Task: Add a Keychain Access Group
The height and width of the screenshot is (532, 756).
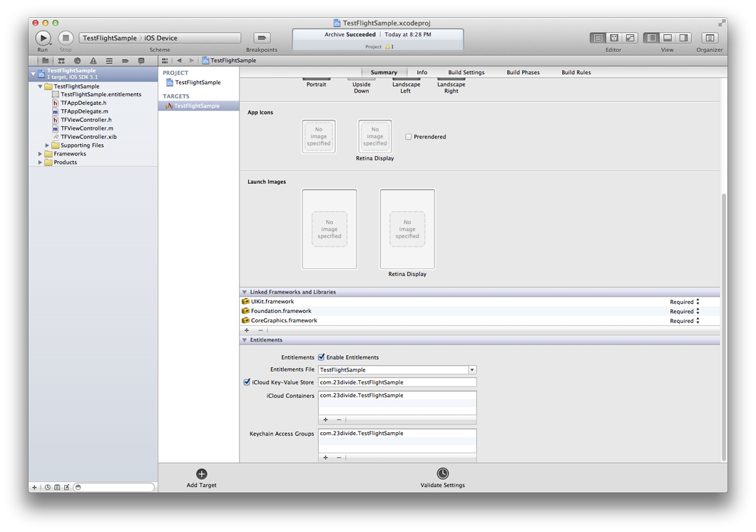Action: point(325,457)
